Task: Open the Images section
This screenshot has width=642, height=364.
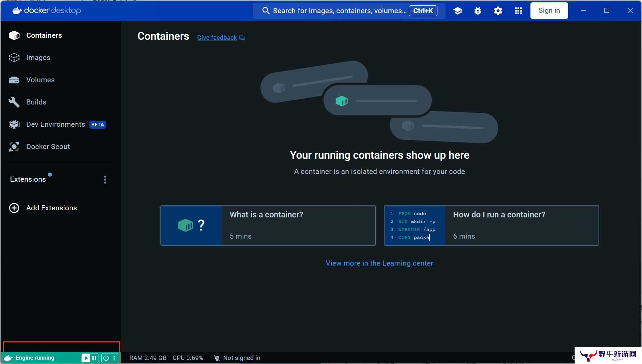Action: pos(61,58)
